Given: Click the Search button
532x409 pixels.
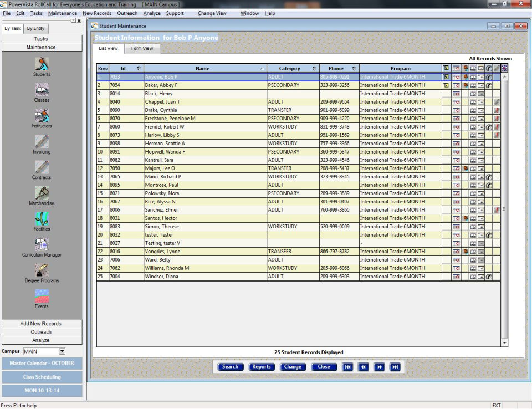Looking at the screenshot, I should click(x=231, y=367).
